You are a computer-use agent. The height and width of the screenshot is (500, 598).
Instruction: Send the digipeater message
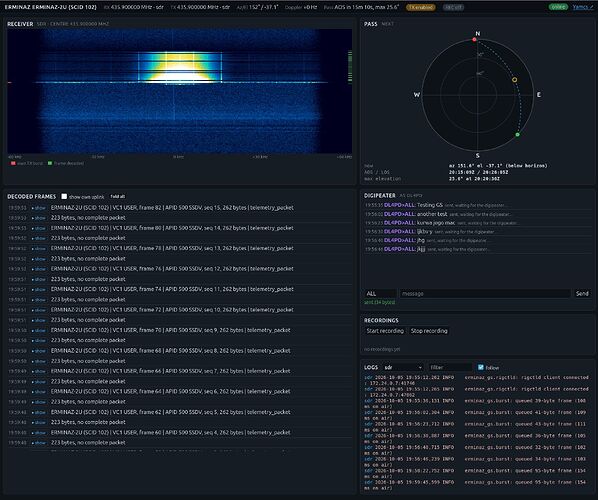[582, 293]
